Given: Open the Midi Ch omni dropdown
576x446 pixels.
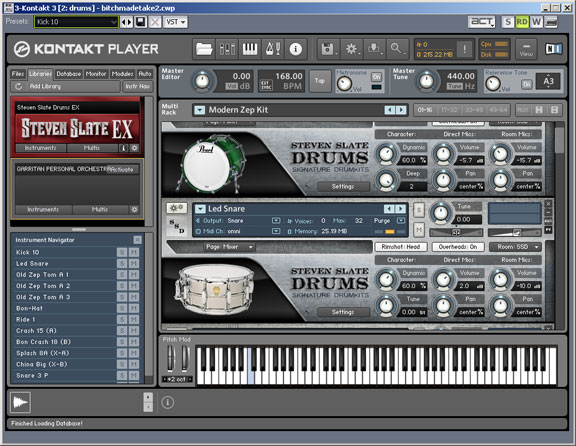Looking at the screenshot, I should click(x=276, y=231).
